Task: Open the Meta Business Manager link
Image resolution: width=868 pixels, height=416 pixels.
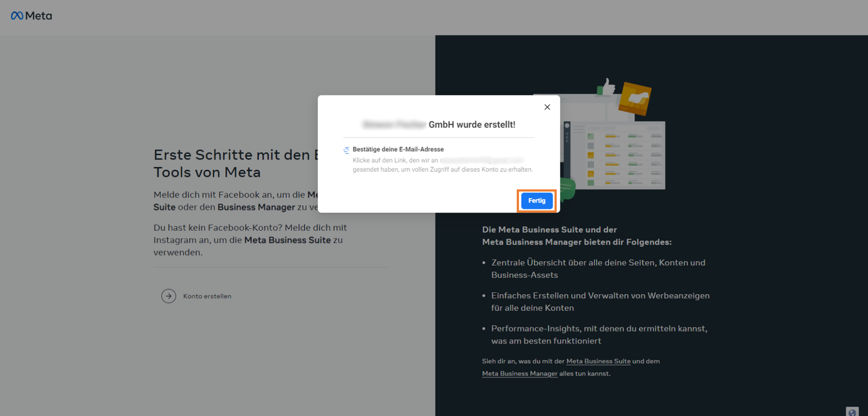Action: 519,373
